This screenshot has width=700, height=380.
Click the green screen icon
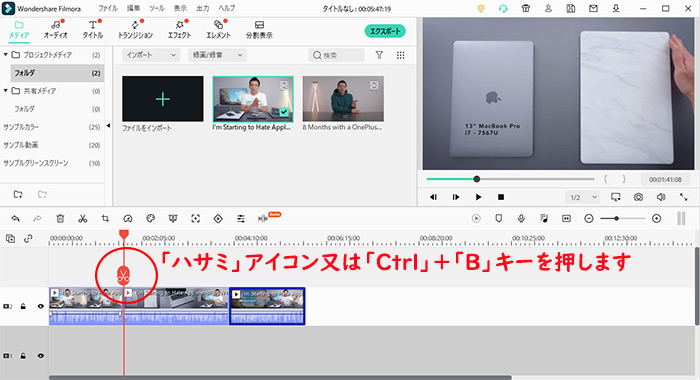coord(173,218)
